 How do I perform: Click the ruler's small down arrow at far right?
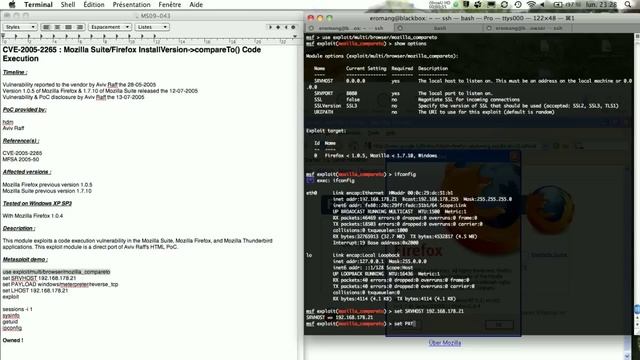click(295, 36)
